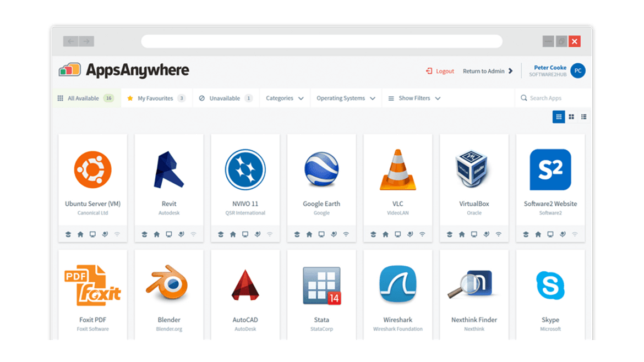Image resolution: width=644 pixels, height=362 pixels.
Task: Click the Wireshark Foundation publisher text
Action: tap(397, 329)
